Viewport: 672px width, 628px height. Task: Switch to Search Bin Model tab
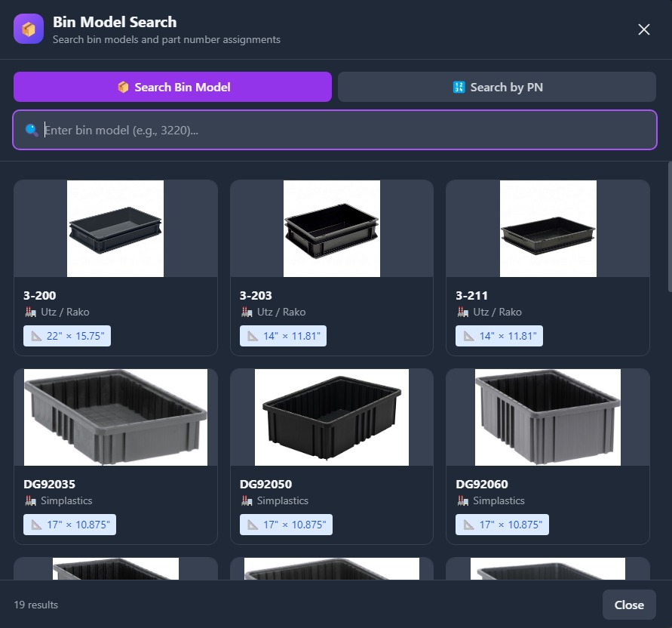point(173,87)
